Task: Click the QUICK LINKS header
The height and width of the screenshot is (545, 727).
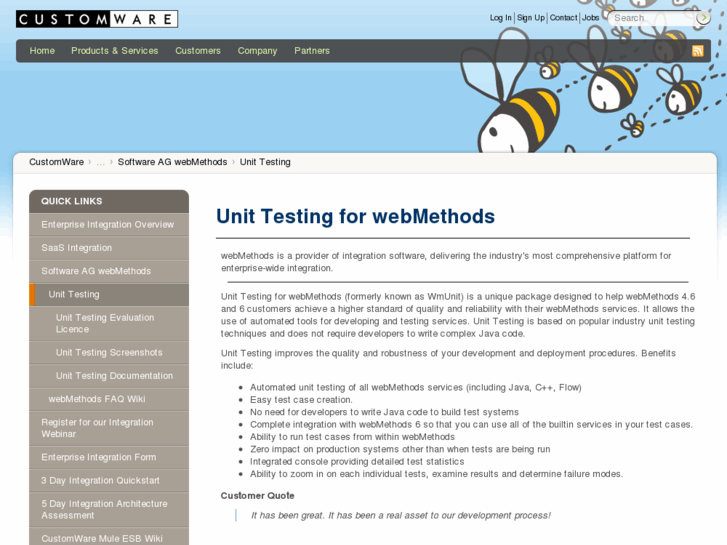Action: (x=109, y=201)
